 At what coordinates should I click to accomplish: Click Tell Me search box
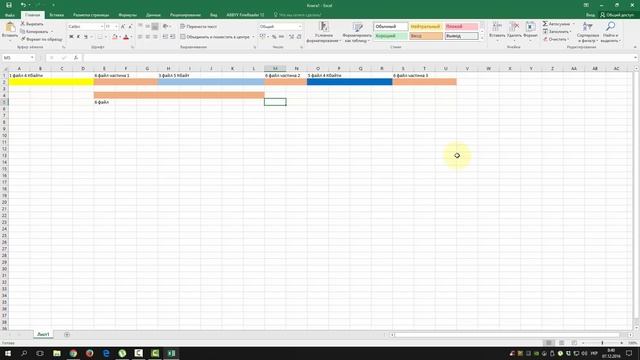point(298,15)
